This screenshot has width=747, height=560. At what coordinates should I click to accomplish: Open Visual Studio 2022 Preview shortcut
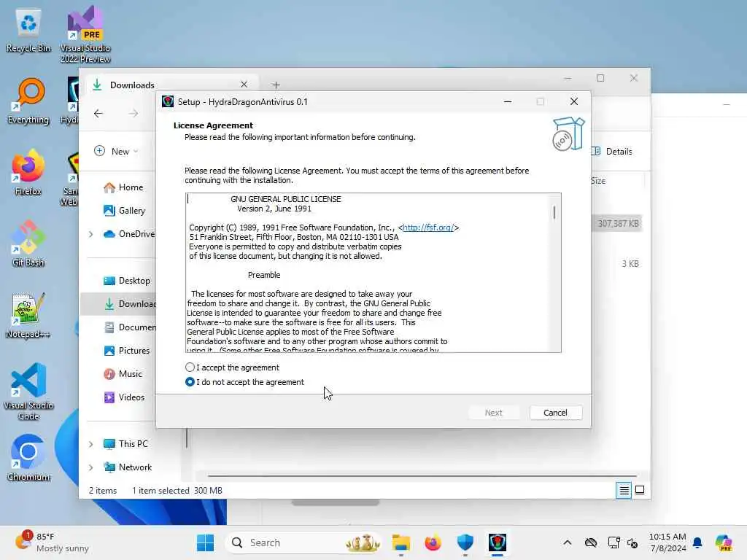point(85,35)
